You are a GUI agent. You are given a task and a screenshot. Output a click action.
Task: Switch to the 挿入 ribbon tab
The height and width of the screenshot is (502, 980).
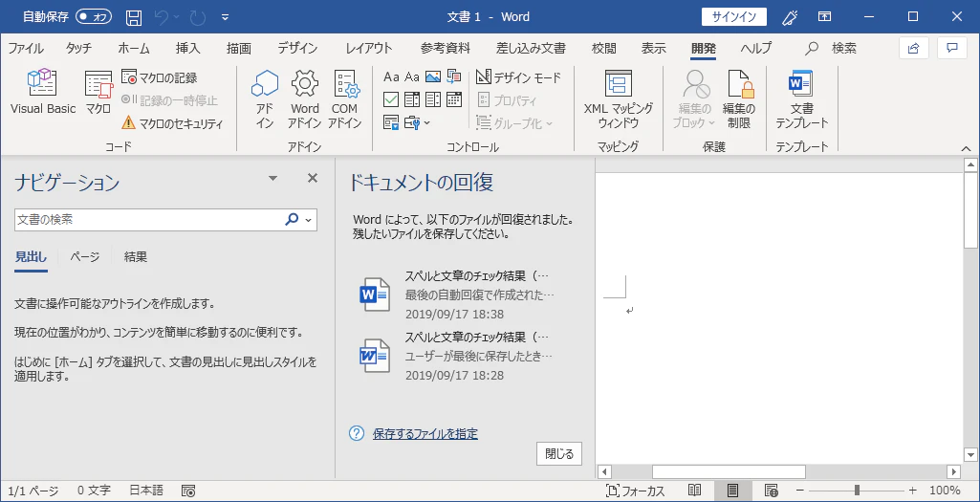[187, 48]
